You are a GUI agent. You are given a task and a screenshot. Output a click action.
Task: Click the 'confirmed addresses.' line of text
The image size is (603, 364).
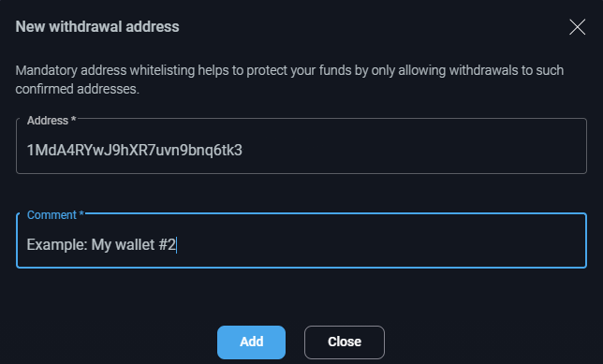(78, 89)
